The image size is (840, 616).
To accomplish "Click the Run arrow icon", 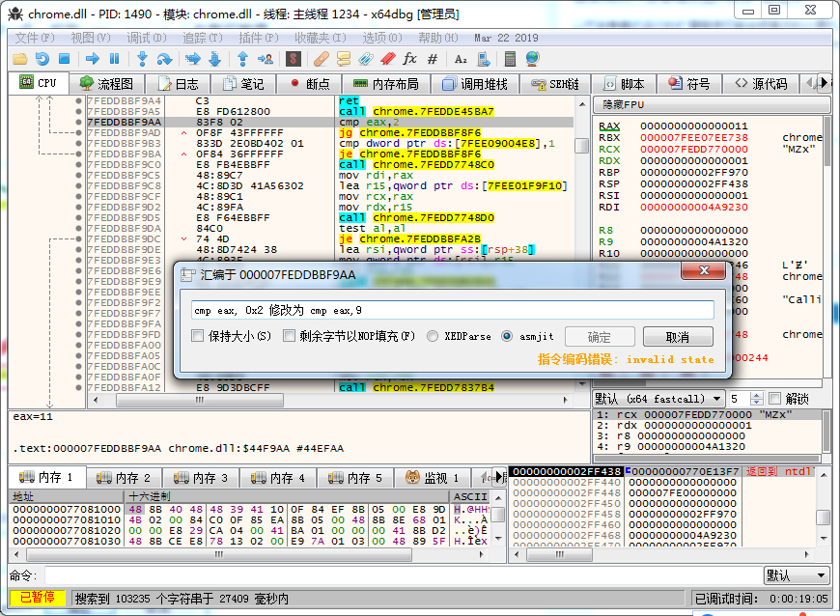I will coord(93,59).
